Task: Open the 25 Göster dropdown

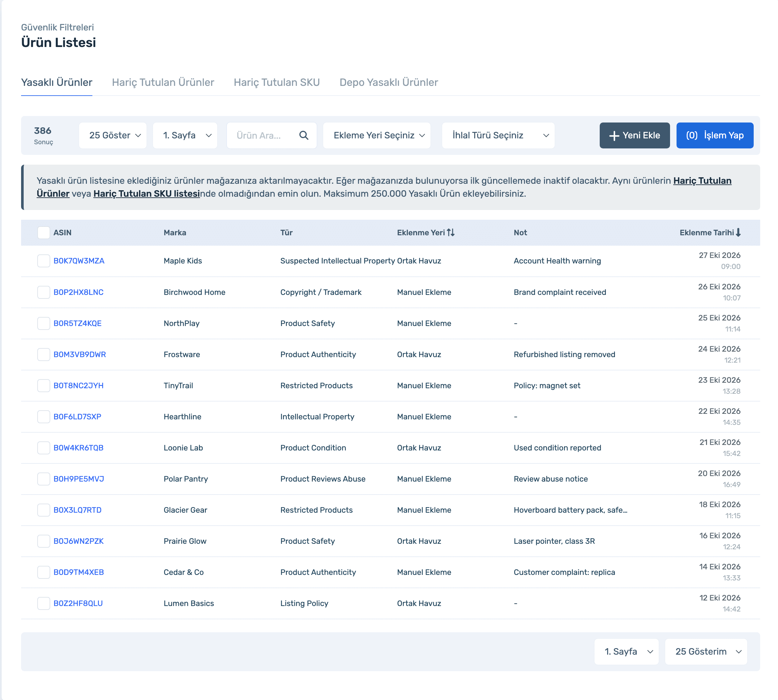Action: pos(113,135)
